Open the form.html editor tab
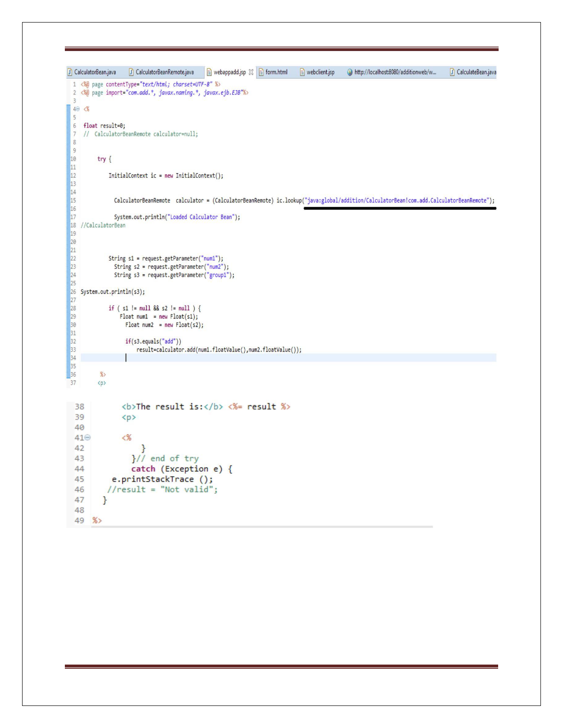This screenshot has height=728, width=563. 273,72
